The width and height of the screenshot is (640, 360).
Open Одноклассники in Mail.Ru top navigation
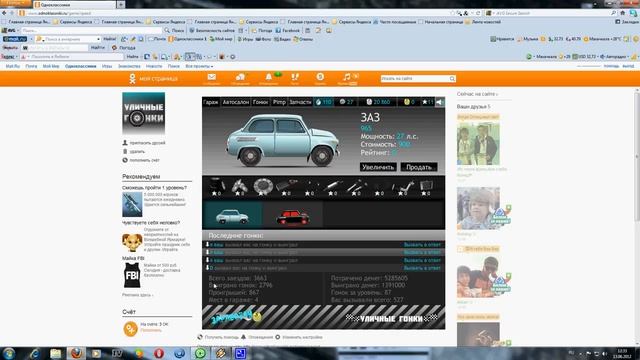tap(81, 66)
